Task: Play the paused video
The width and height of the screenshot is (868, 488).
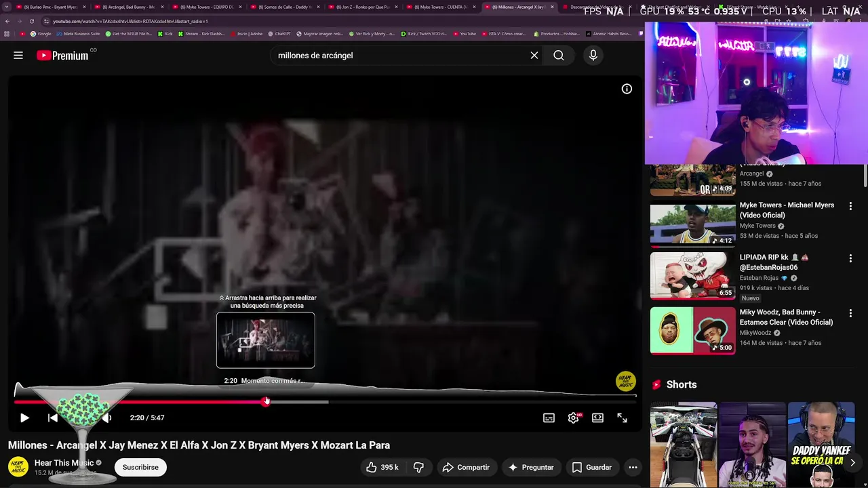Action: [x=24, y=418]
